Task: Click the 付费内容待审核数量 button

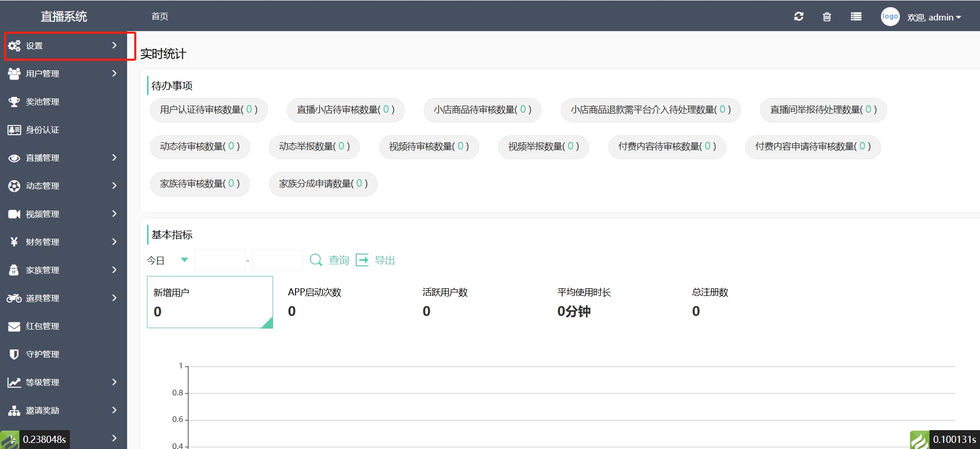Action: (x=667, y=147)
